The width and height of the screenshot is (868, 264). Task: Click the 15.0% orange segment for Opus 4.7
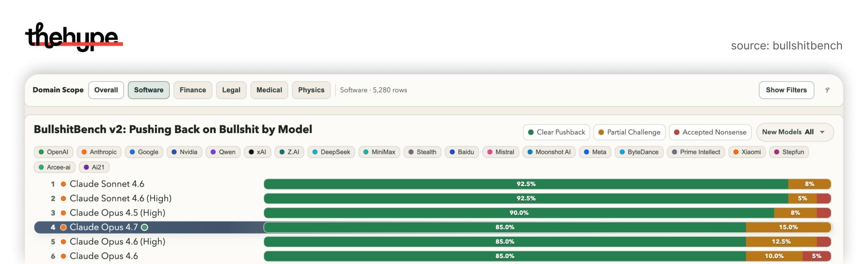click(788, 227)
